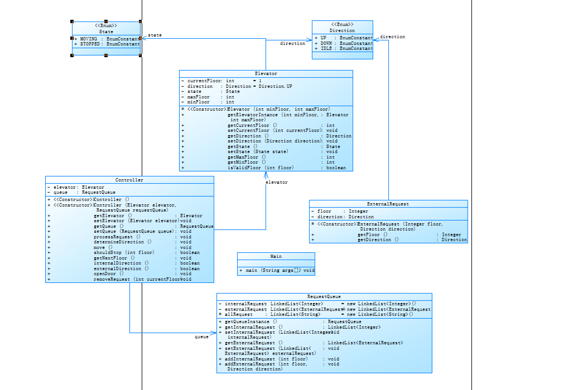Image resolution: width=588 pixels, height=390 pixels.
Task: Select the Elevator class title bar
Action: point(266,74)
